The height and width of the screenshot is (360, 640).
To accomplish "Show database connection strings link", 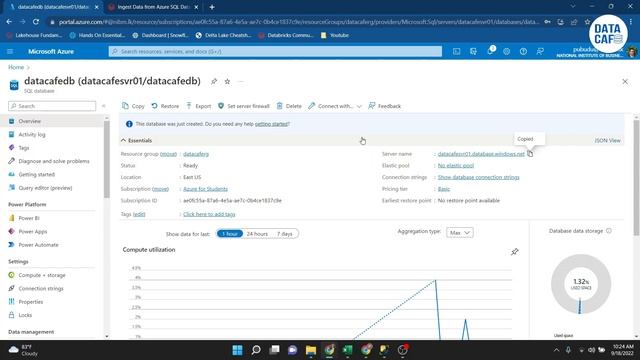I will pos(478,177).
